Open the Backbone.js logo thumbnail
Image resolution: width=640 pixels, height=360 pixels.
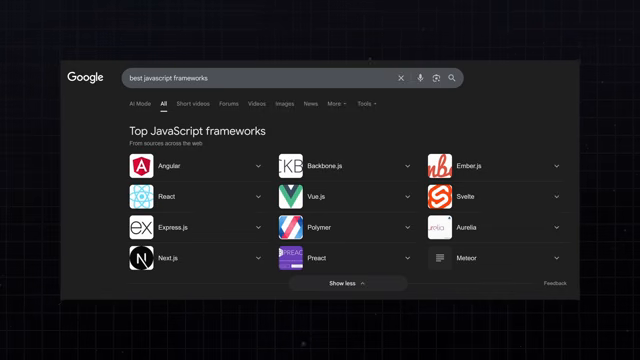point(291,166)
